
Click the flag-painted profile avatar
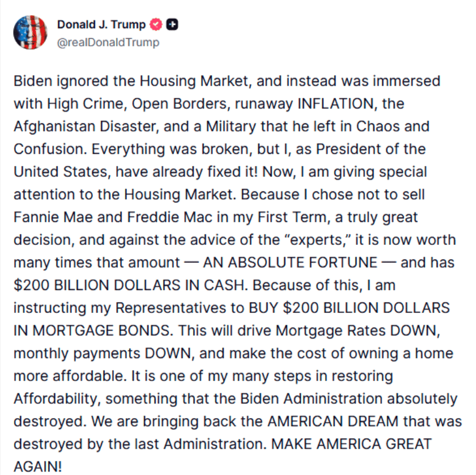click(29, 32)
